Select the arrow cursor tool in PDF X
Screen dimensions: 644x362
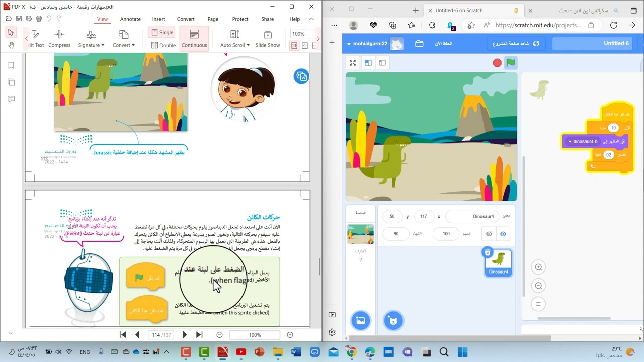(11, 32)
